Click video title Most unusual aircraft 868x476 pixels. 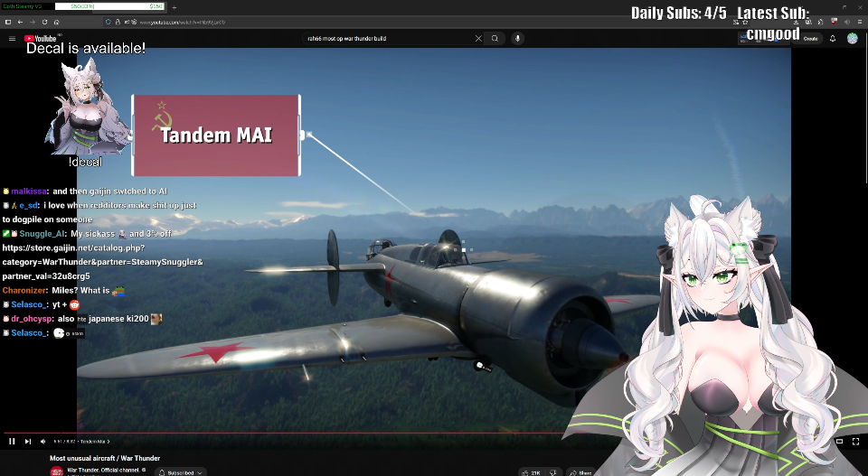coord(105,458)
